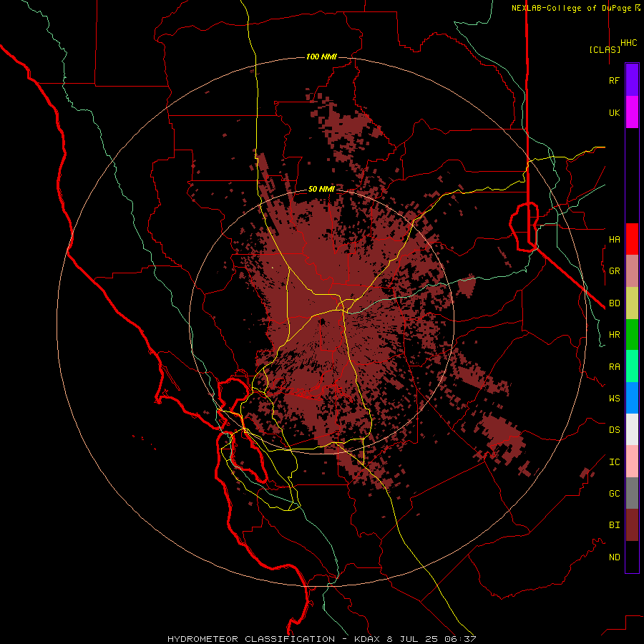Click the [CLAS] units label

pyautogui.click(x=605, y=49)
